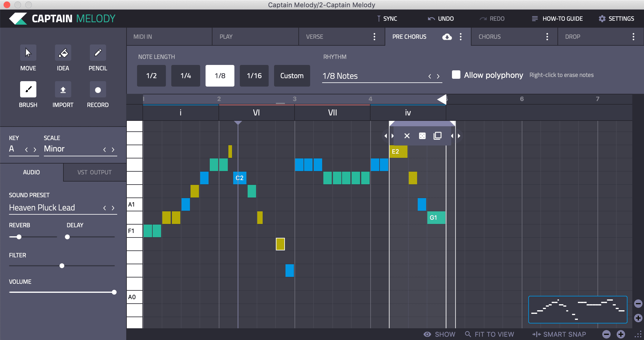This screenshot has width=644, height=340.
Task: Click the cloud download icon on Pre Chorus
Action: point(447,37)
